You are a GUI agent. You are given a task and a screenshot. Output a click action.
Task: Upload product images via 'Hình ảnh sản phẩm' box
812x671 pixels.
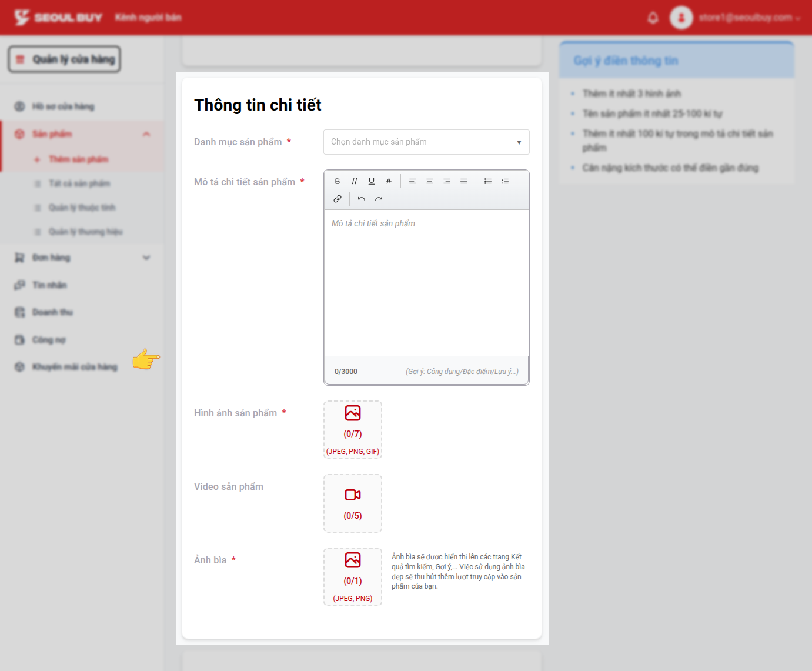[353, 430]
